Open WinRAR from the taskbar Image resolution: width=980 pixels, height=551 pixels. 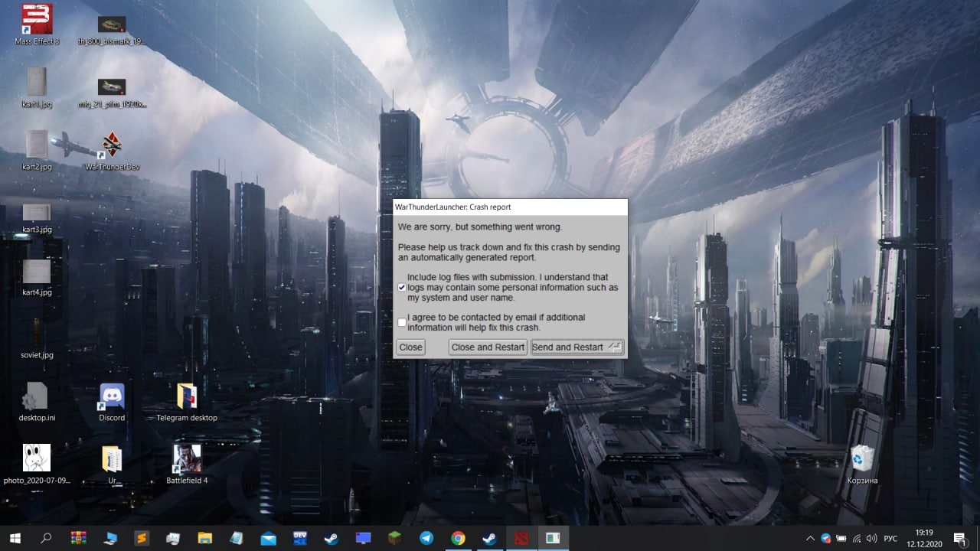coord(78,538)
